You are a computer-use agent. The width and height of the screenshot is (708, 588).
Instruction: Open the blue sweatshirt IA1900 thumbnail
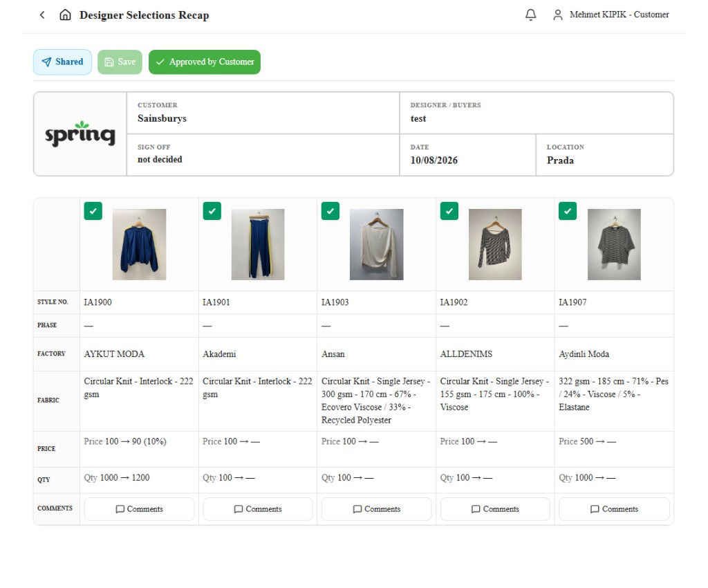pyautogui.click(x=139, y=244)
